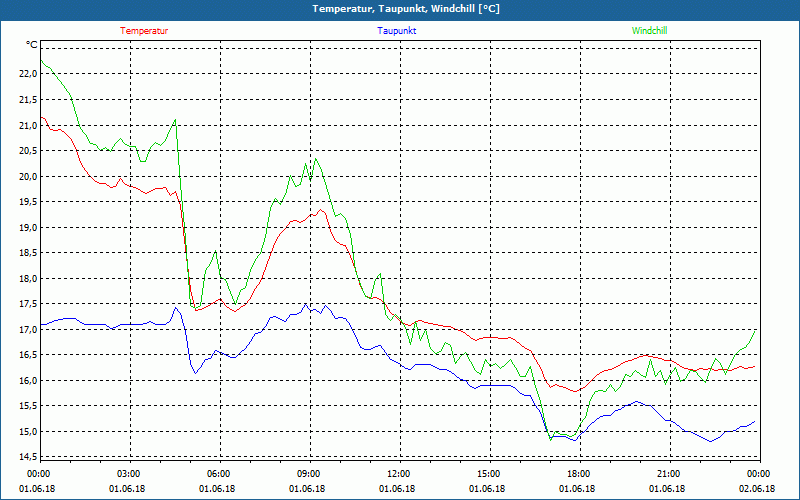800x500 pixels.
Task: Click the red Temperatur legend label
Action: (x=144, y=31)
